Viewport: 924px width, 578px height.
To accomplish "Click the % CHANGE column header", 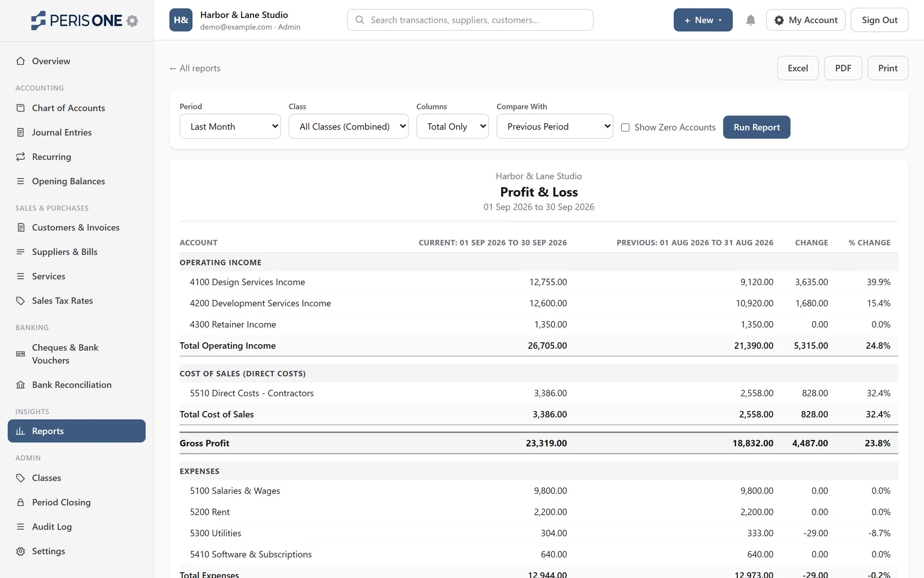I will pyautogui.click(x=870, y=243).
